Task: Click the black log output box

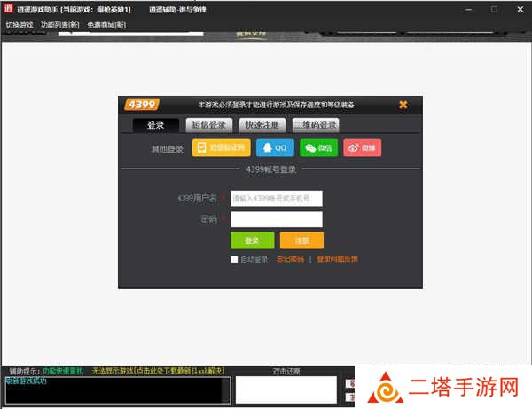Action: click(x=118, y=390)
